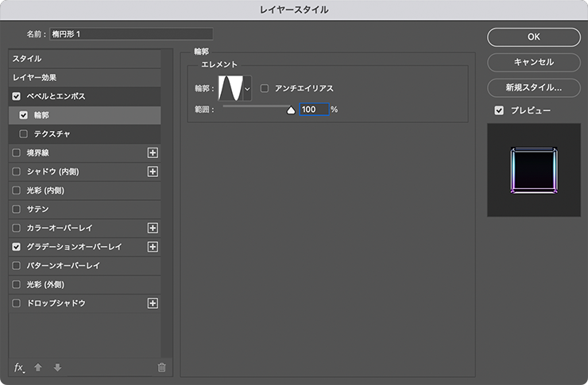The height and width of the screenshot is (385, 588).
Task: Click the 範囲 slider handle
Action: [x=291, y=111]
